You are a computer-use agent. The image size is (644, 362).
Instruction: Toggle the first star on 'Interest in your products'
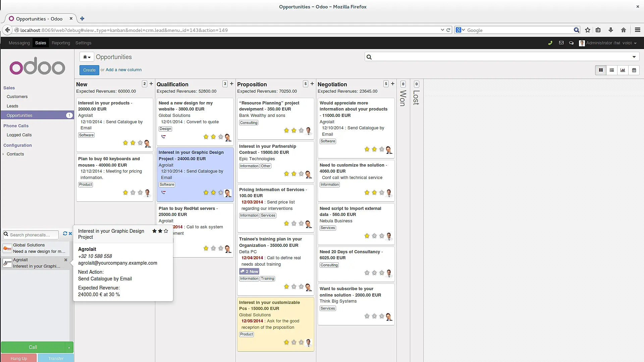(125, 143)
